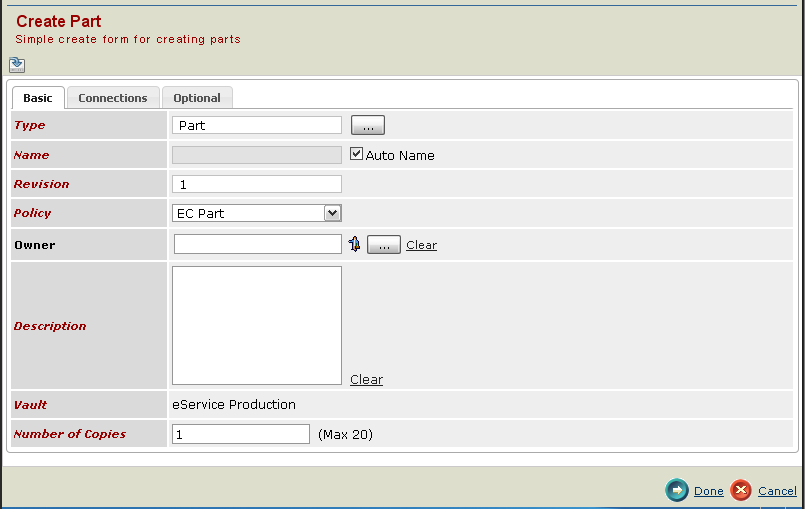The height and width of the screenshot is (509, 805).
Task: Click the Done link
Action: point(708,491)
